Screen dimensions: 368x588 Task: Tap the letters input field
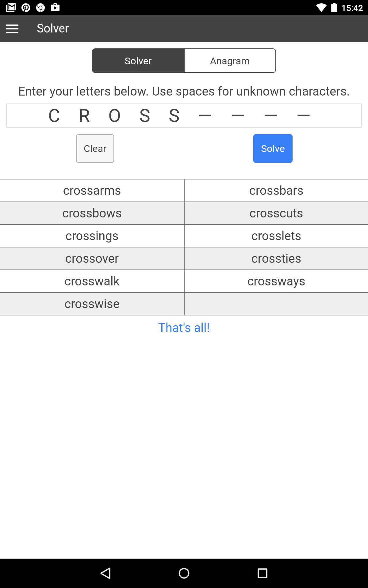(184, 116)
